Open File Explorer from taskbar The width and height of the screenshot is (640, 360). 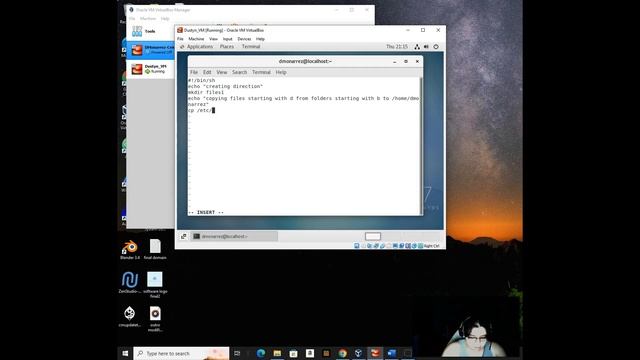click(x=277, y=353)
